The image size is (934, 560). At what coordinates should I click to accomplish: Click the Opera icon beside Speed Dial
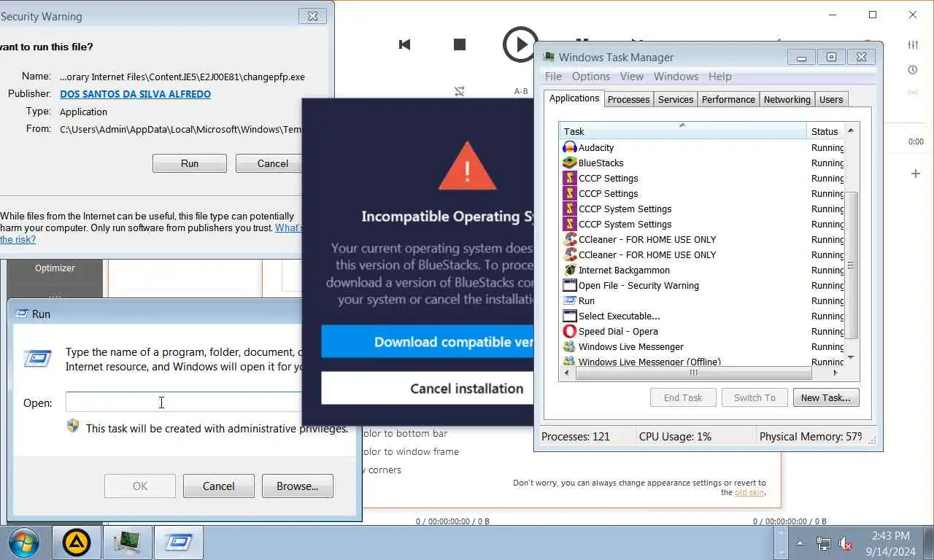[570, 331]
